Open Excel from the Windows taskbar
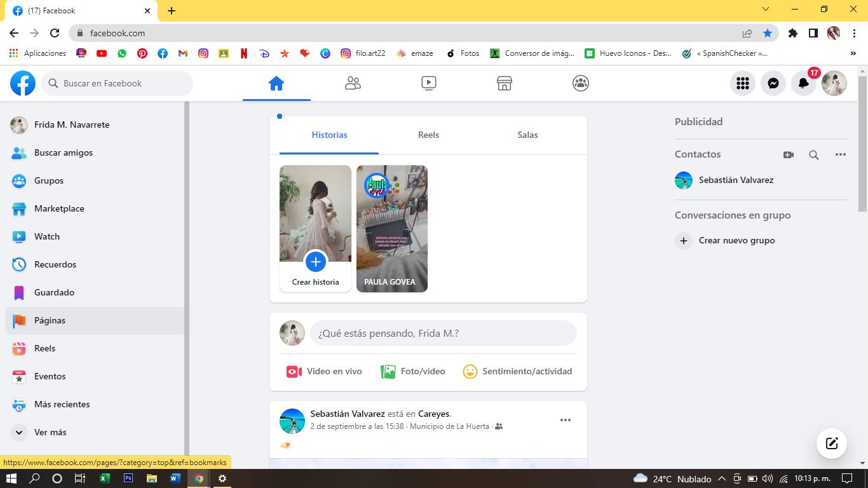The width and height of the screenshot is (868, 488). pyautogui.click(x=105, y=478)
